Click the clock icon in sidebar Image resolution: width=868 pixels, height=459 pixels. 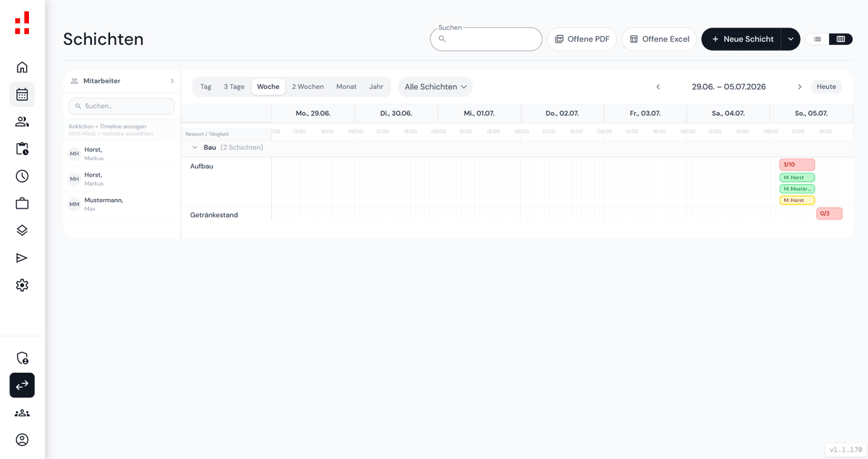click(22, 176)
